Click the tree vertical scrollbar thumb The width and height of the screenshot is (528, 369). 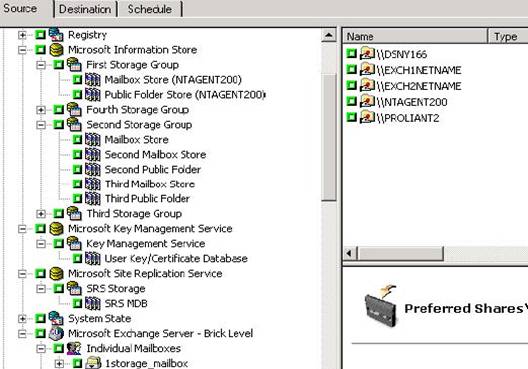(329, 138)
